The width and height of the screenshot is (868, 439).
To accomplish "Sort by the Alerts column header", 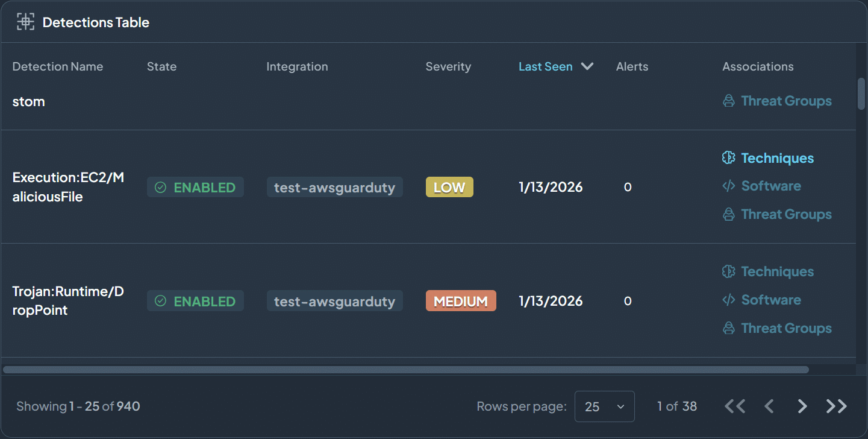I will click(x=632, y=66).
